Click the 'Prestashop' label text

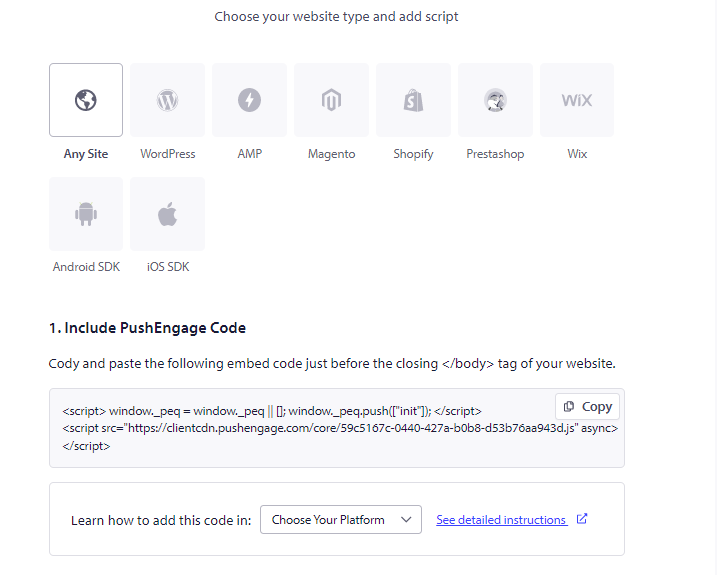(495, 154)
